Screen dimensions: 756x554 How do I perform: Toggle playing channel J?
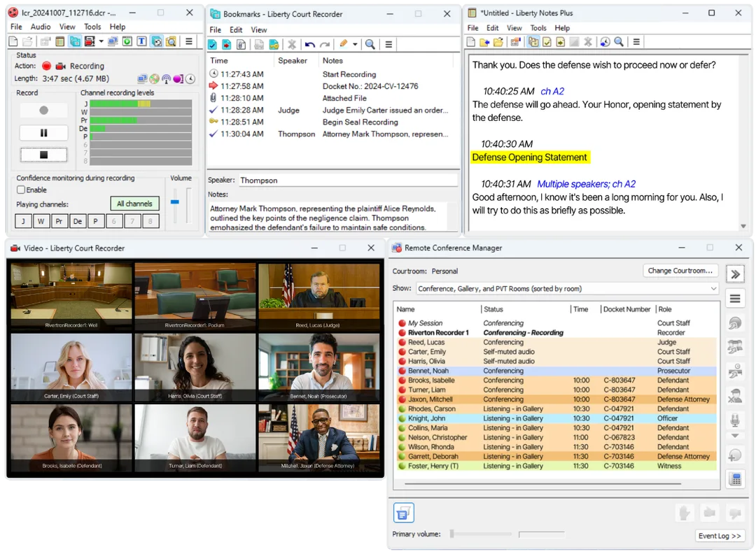pos(23,221)
